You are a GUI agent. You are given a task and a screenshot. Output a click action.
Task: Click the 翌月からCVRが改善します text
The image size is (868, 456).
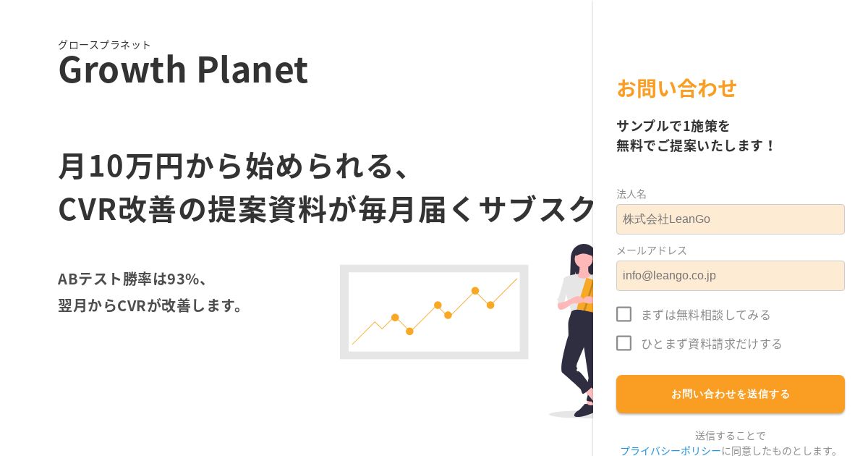150,305
